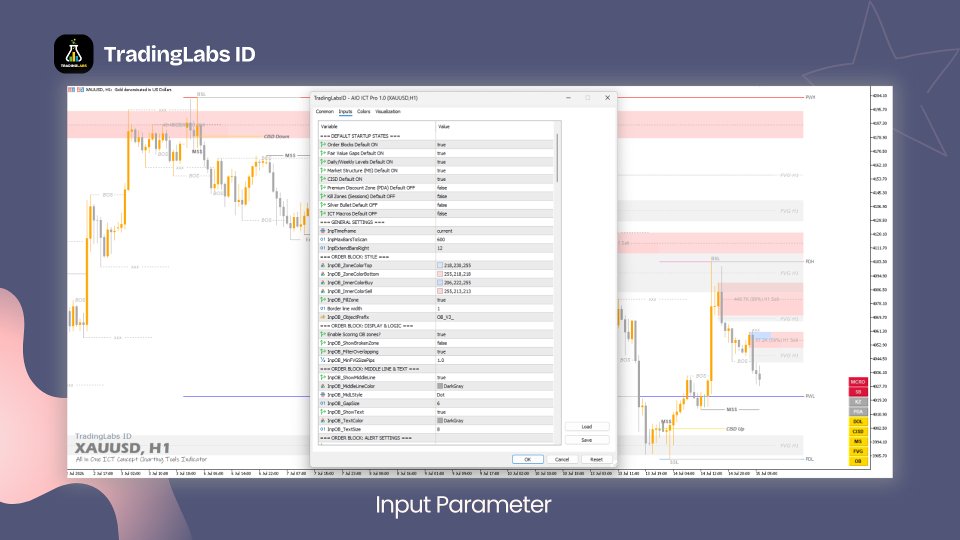Toggle the FVG chart panel button
The height and width of the screenshot is (540, 960).
click(858, 451)
